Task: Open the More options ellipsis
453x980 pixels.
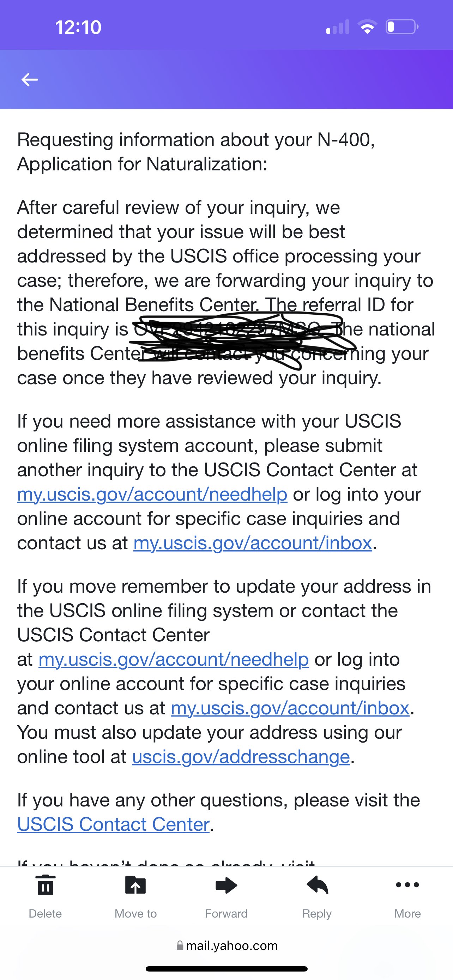Action: (x=407, y=885)
